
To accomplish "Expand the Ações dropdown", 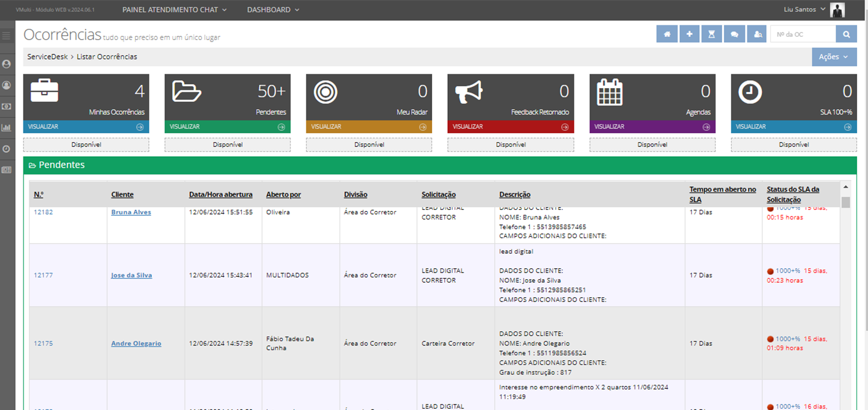I will tap(834, 57).
